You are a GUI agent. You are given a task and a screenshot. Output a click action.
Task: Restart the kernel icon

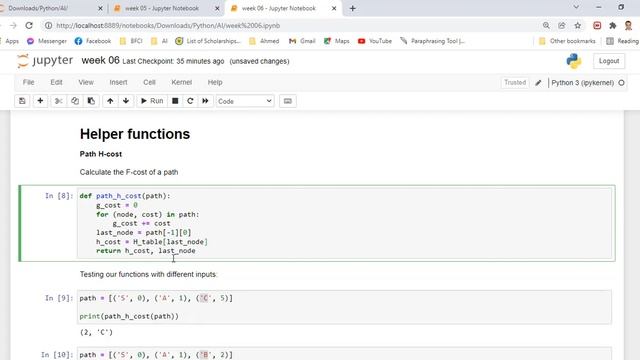pos(190,101)
